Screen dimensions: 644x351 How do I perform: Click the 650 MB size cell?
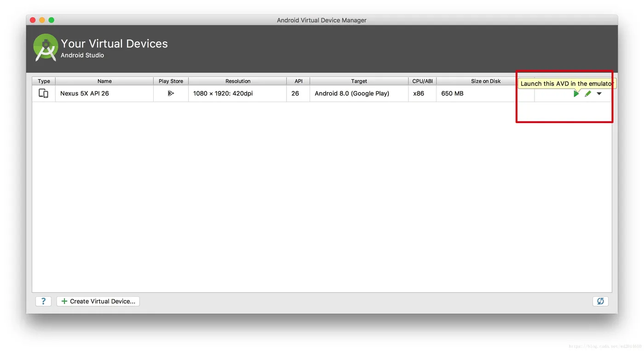485,93
